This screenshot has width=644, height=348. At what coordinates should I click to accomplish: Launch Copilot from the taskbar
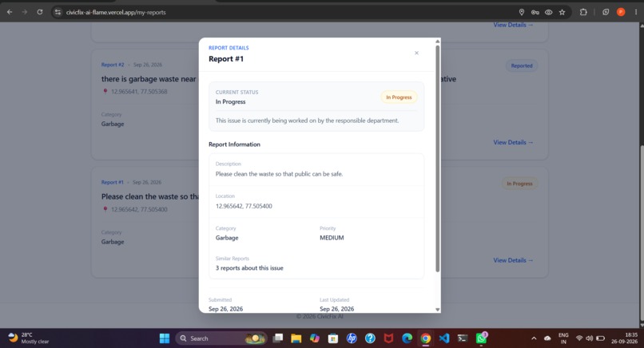tap(315, 338)
